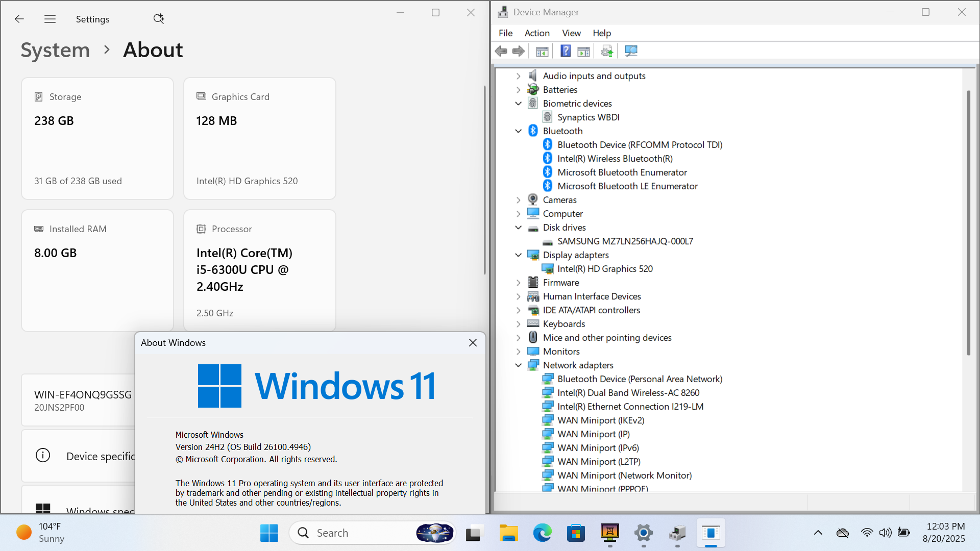Image resolution: width=980 pixels, height=551 pixels.
Task: Click the Settings search icon
Action: click(x=159, y=19)
